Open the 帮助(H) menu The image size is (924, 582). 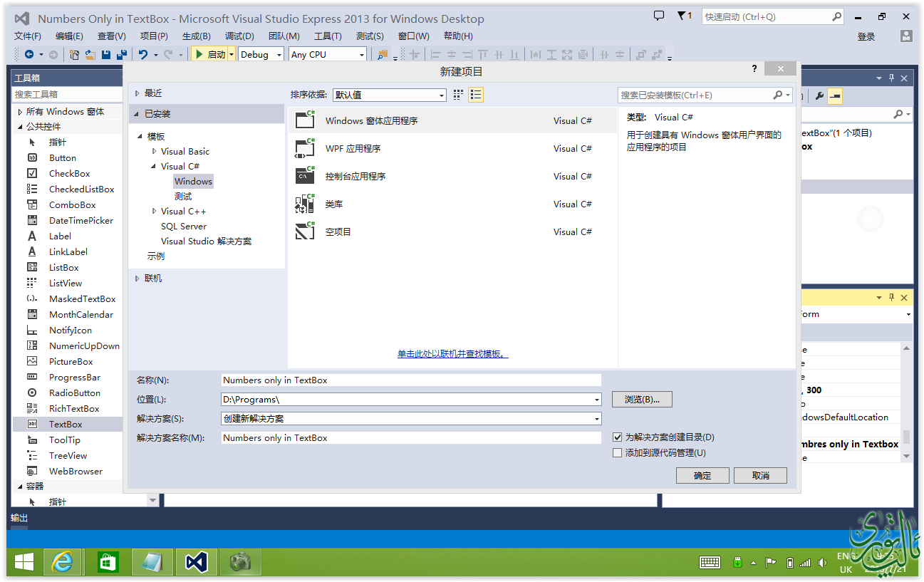(x=458, y=36)
